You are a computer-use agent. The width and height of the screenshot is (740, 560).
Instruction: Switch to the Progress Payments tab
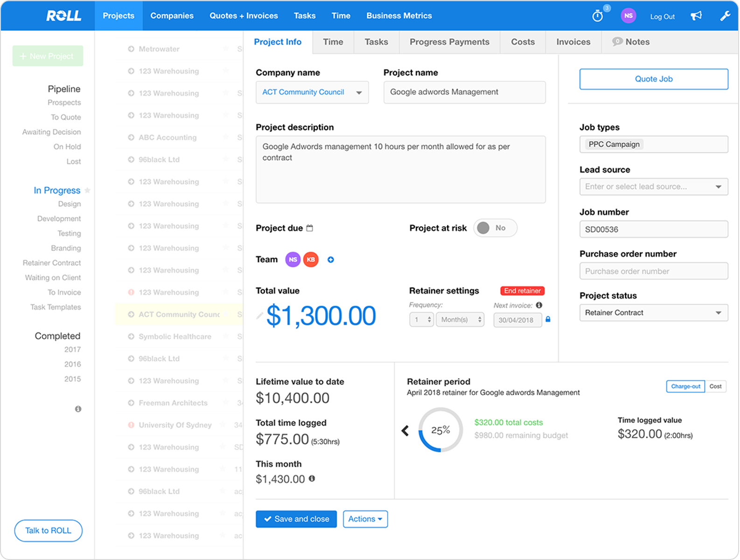(x=449, y=42)
